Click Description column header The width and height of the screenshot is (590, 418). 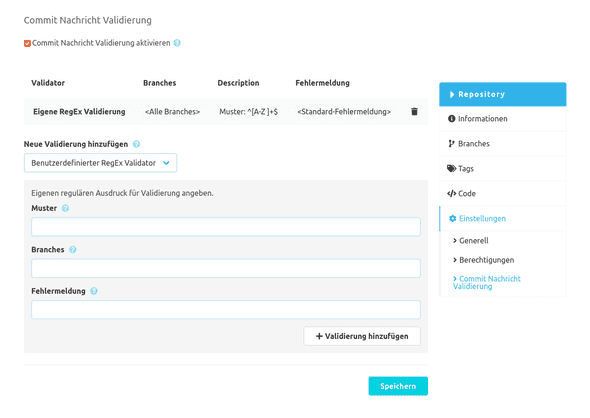pyautogui.click(x=238, y=83)
